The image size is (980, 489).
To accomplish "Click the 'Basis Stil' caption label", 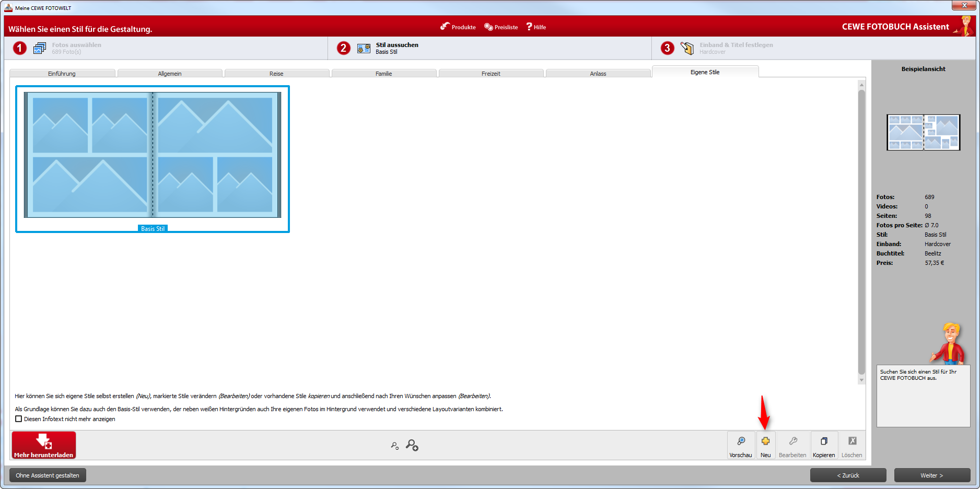I will point(153,229).
